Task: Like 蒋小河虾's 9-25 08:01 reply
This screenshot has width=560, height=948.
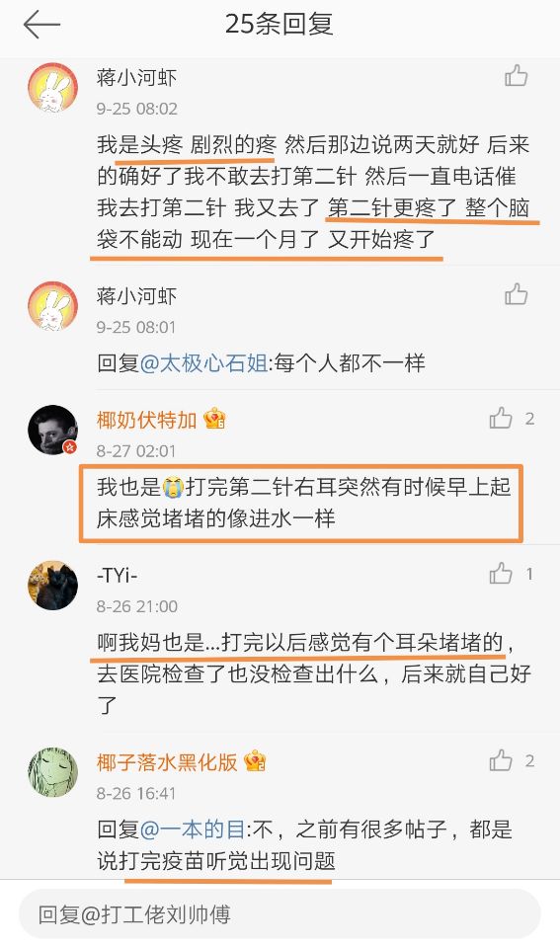Action: (x=517, y=294)
